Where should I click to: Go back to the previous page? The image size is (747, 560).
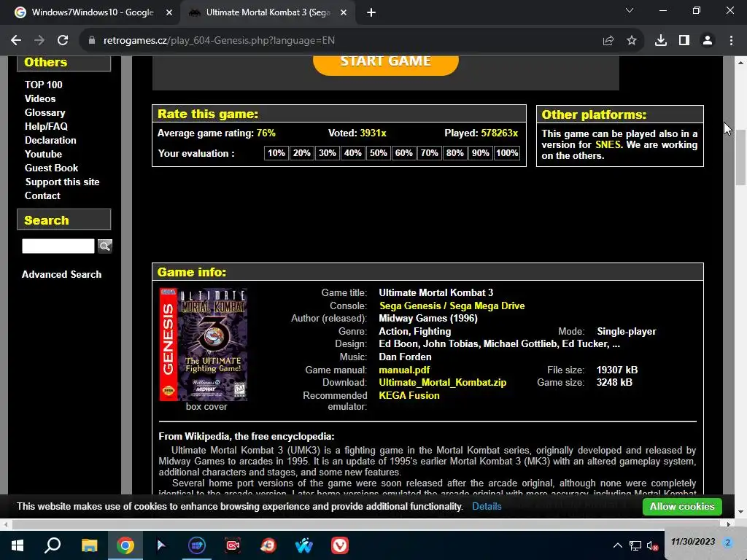[16, 41]
